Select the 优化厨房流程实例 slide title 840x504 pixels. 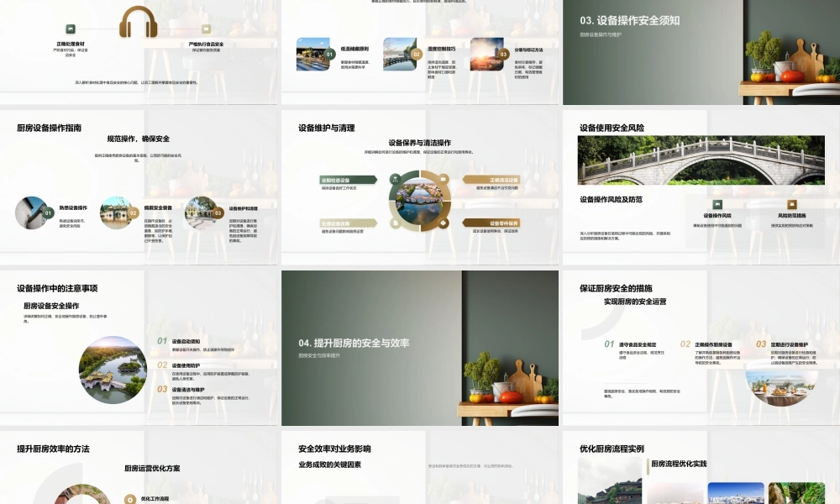coord(612,449)
